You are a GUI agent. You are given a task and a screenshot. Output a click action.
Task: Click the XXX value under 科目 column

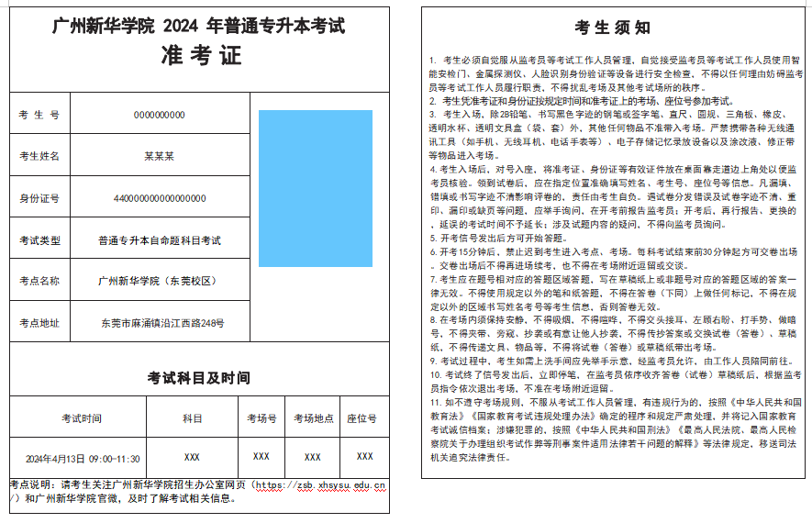pyautogui.click(x=192, y=457)
